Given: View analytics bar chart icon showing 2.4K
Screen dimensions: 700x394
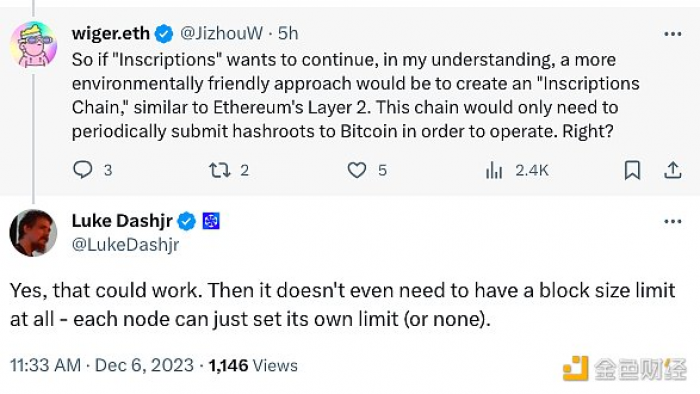Looking at the screenshot, I should [x=494, y=170].
